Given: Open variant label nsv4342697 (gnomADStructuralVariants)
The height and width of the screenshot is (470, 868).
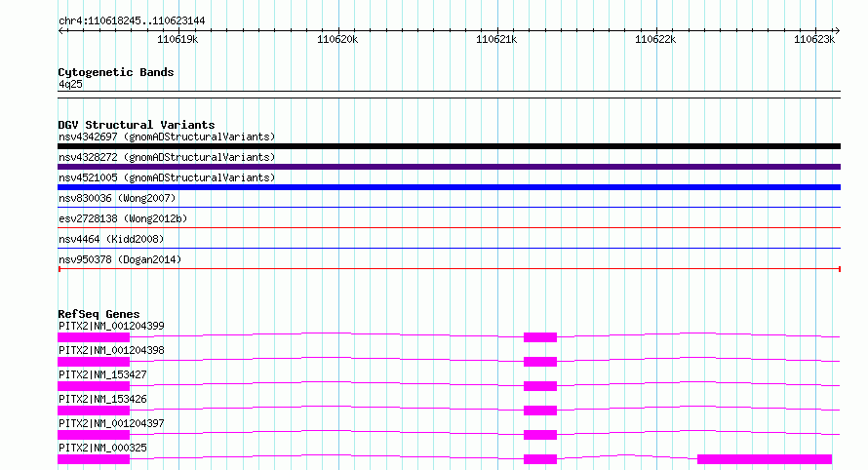Looking at the screenshot, I should 167,137.
